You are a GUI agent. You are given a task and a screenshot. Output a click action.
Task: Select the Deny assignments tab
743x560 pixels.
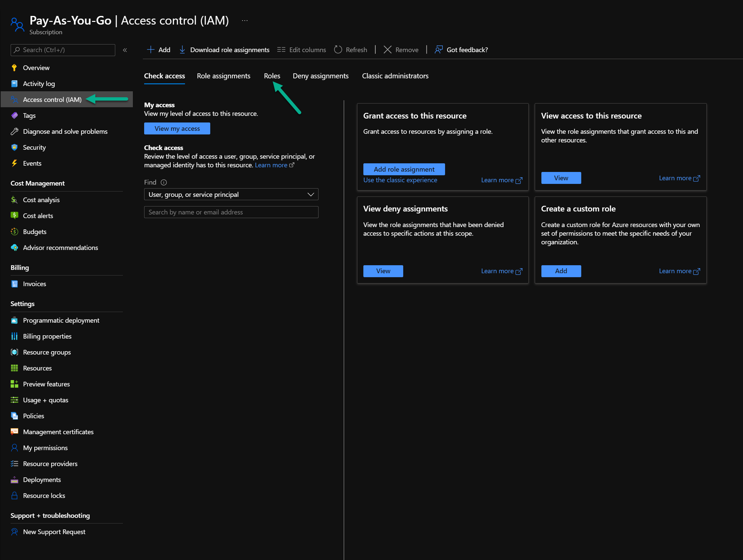(x=320, y=75)
